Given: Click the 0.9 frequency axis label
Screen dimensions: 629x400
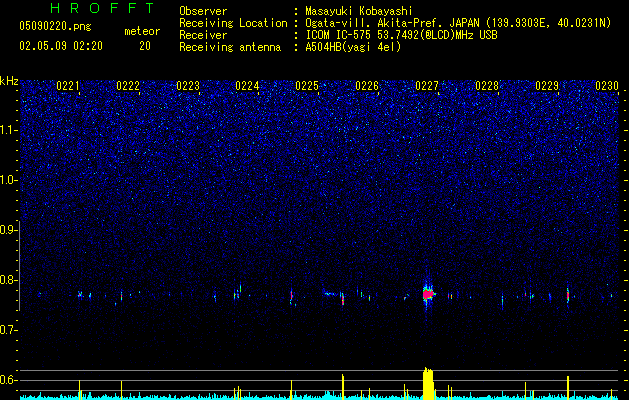Looking at the screenshot, I should [x=9, y=230].
